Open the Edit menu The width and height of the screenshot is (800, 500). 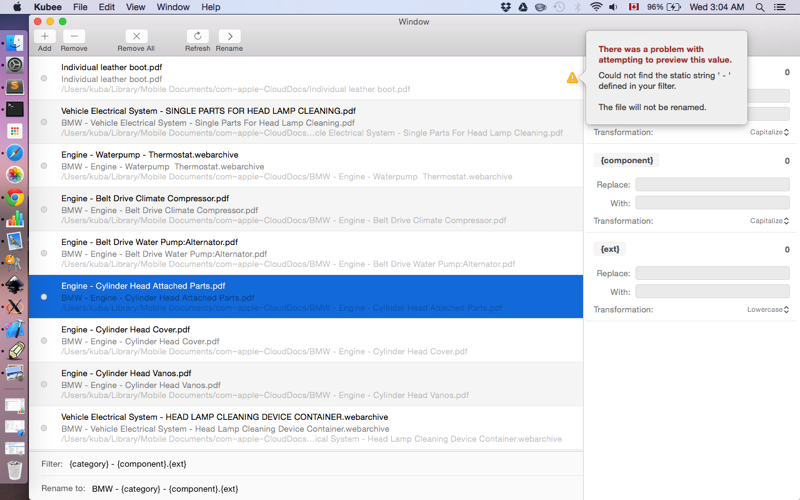point(107,7)
